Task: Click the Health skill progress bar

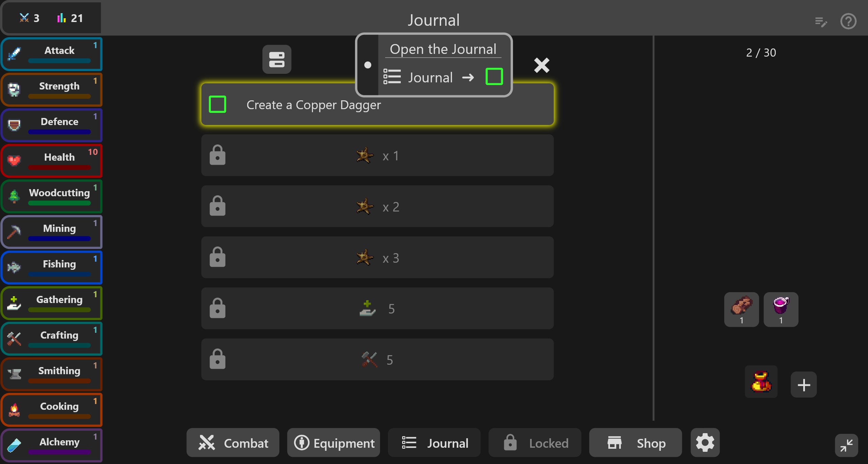Action: [x=59, y=167]
